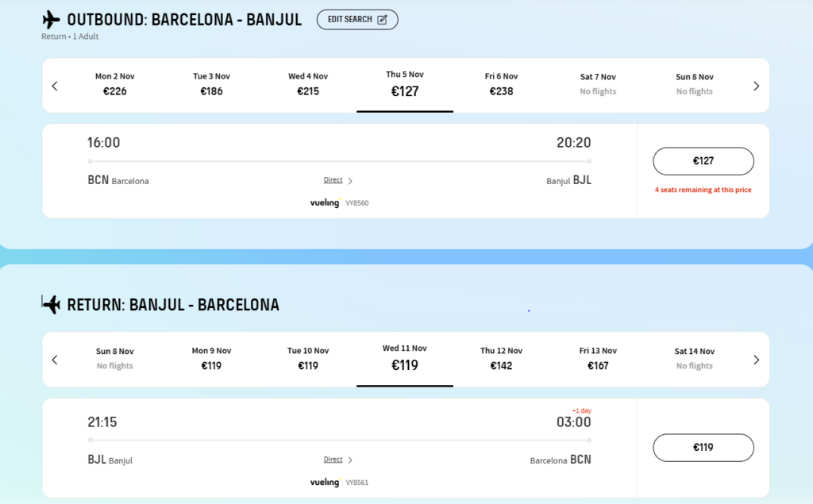Choose outbound date Tue 3 Nov €186
Image resolution: width=813 pixels, height=504 pixels.
(211, 84)
